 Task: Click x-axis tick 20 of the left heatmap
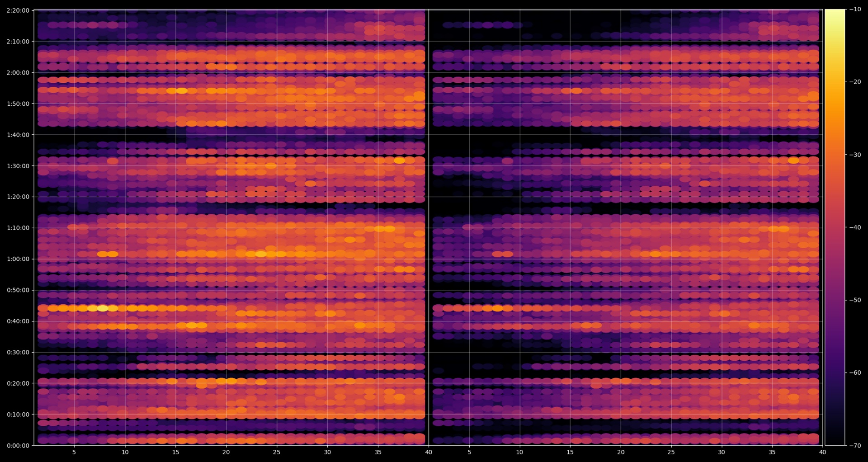(x=226, y=452)
